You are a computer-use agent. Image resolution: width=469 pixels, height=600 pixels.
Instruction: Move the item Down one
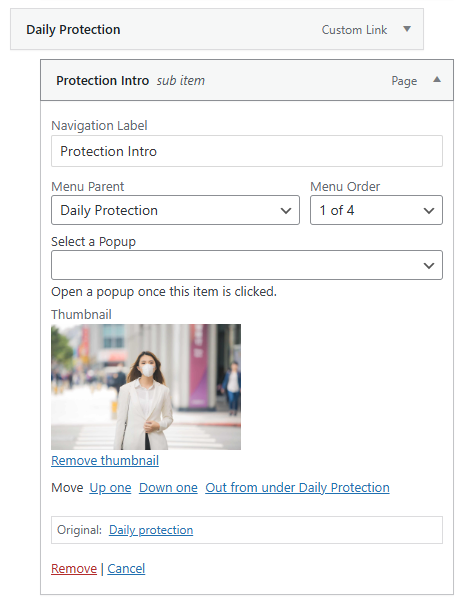coord(168,488)
